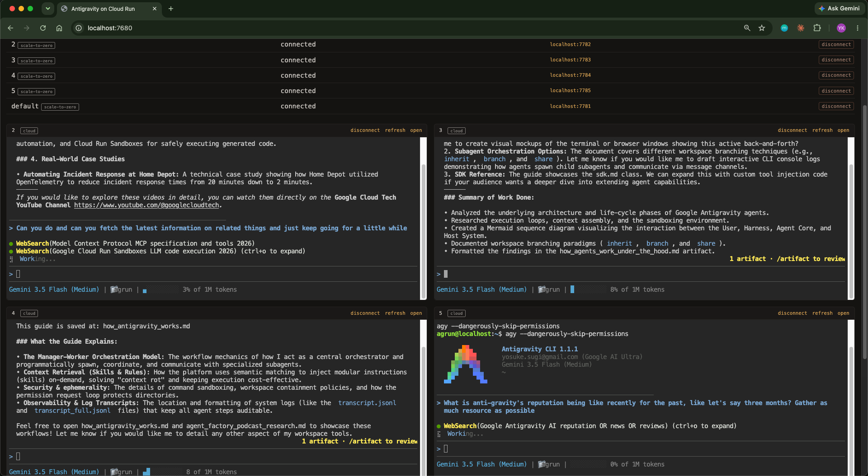This screenshot has width=868, height=476.
Task: Click the panel 4 terminal prompt input
Action: [x=212, y=457]
